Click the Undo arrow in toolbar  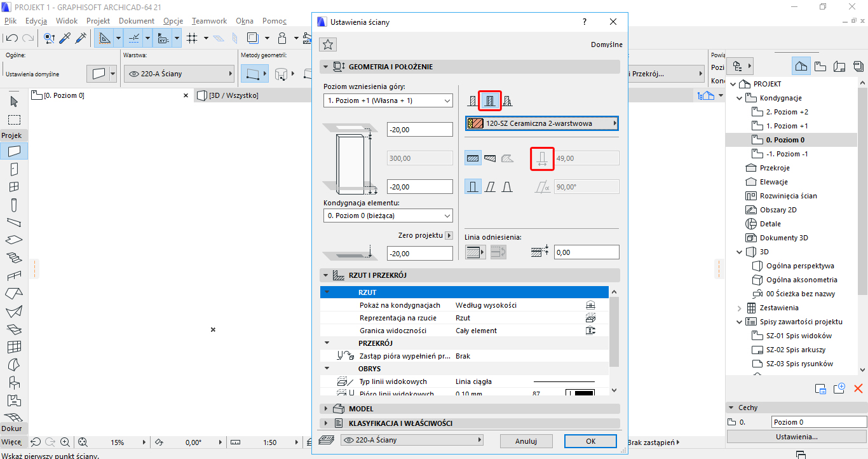(12, 38)
